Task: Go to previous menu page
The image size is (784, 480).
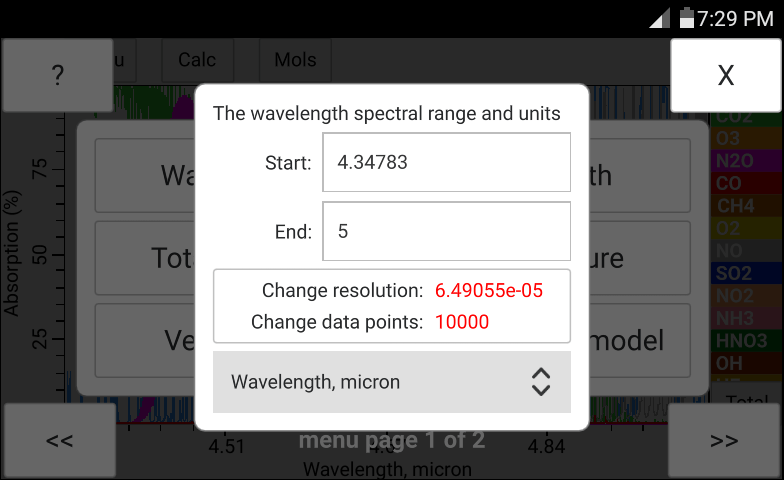Action: coord(59,440)
